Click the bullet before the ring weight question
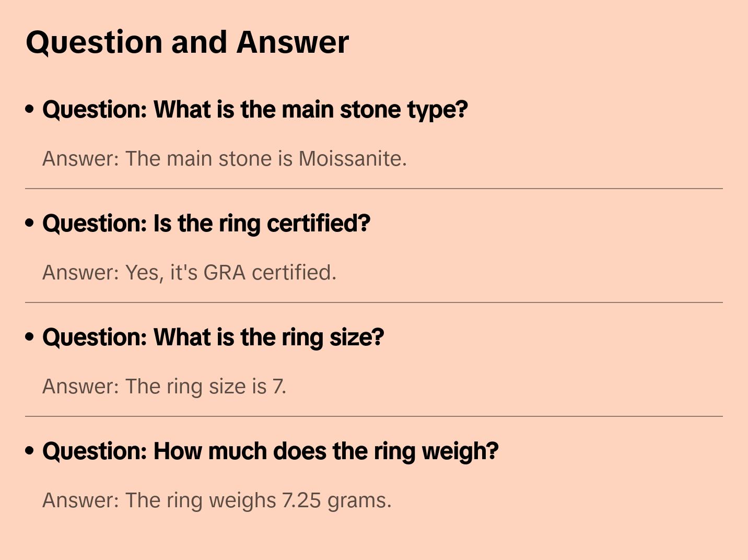The image size is (748, 560). click(x=30, y=451)
